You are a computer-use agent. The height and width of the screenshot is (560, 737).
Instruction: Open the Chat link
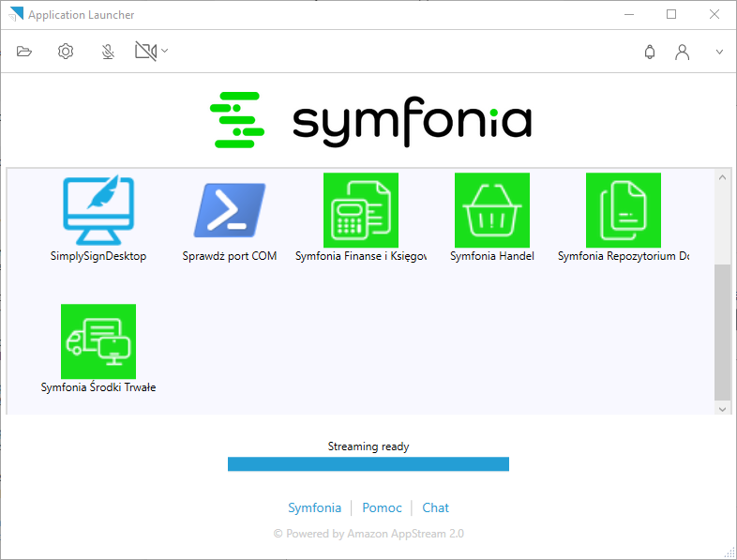[x=435, y=507]
